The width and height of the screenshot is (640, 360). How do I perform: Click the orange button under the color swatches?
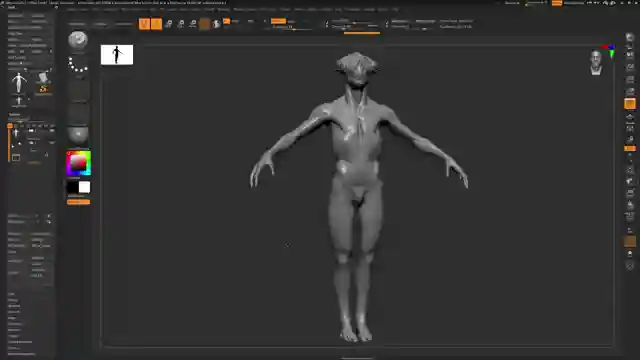coord(78,202)
